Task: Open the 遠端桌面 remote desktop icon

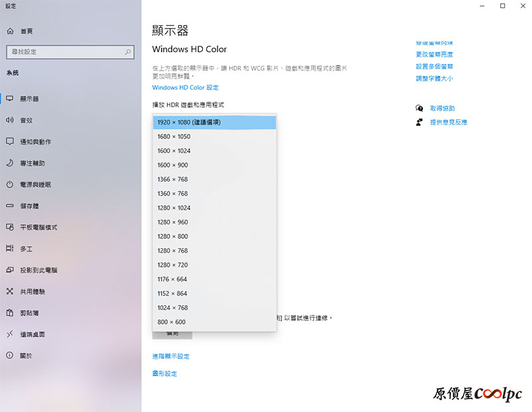Action: click(x=10, y=334)
